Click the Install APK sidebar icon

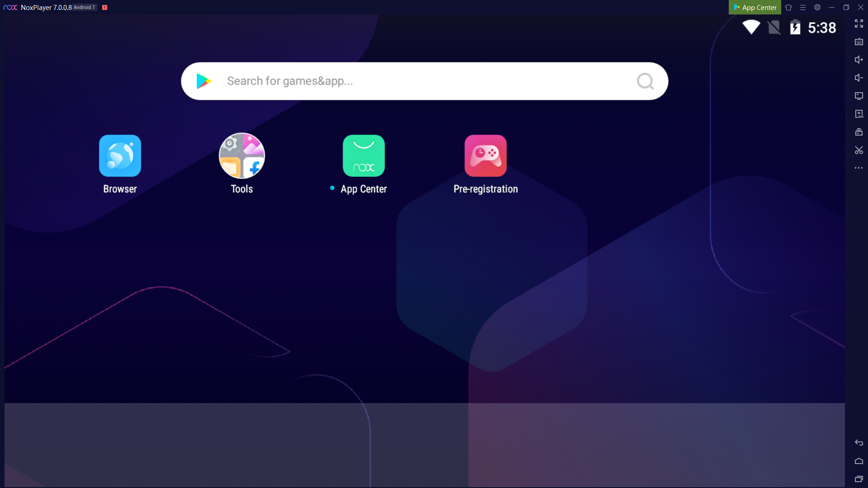tap(859, 114)
